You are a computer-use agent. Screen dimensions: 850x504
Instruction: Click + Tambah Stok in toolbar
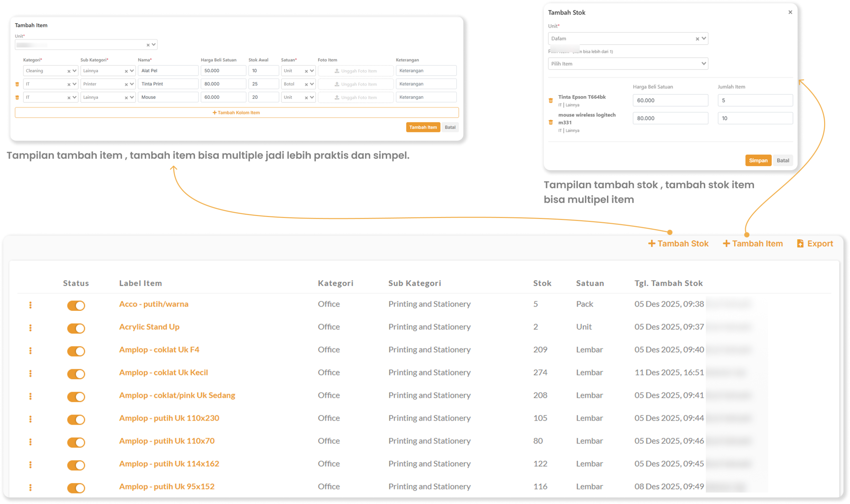[678, 244]
